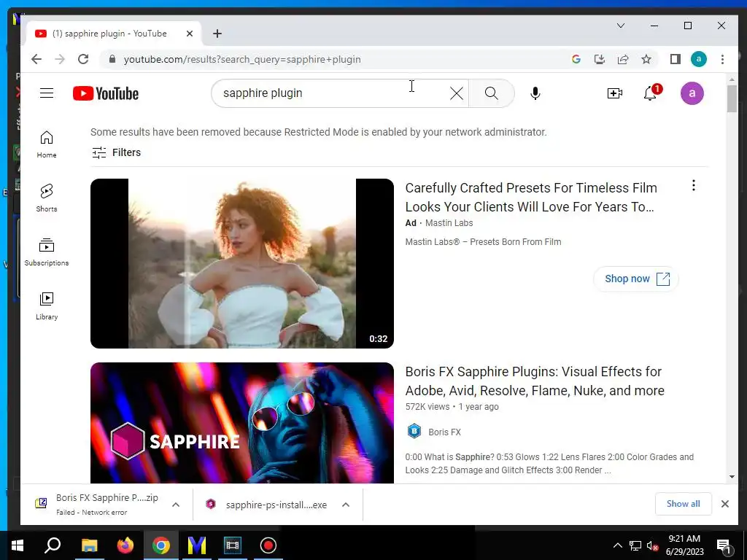Expand options for sapphire-ps-install exe download
This screenshot has width=747, height=560.
346,505
